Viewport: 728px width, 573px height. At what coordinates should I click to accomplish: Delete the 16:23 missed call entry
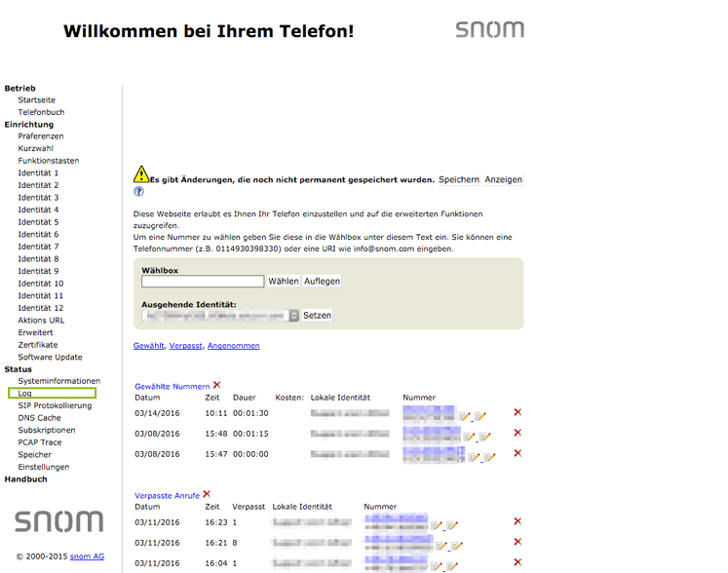tap(517, 521)
